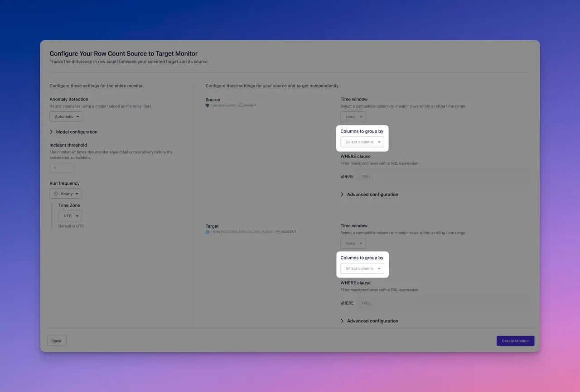Open Source Columns to group by selector
The image size is (580, 392).
pos(362,142)
